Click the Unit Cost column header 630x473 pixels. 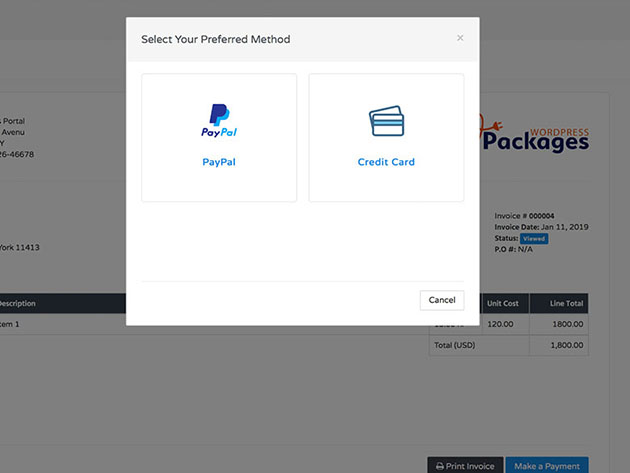[x=503, y=303]
